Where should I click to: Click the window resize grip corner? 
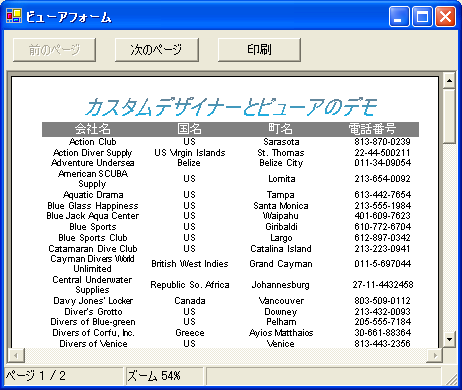tap(451, 379)
